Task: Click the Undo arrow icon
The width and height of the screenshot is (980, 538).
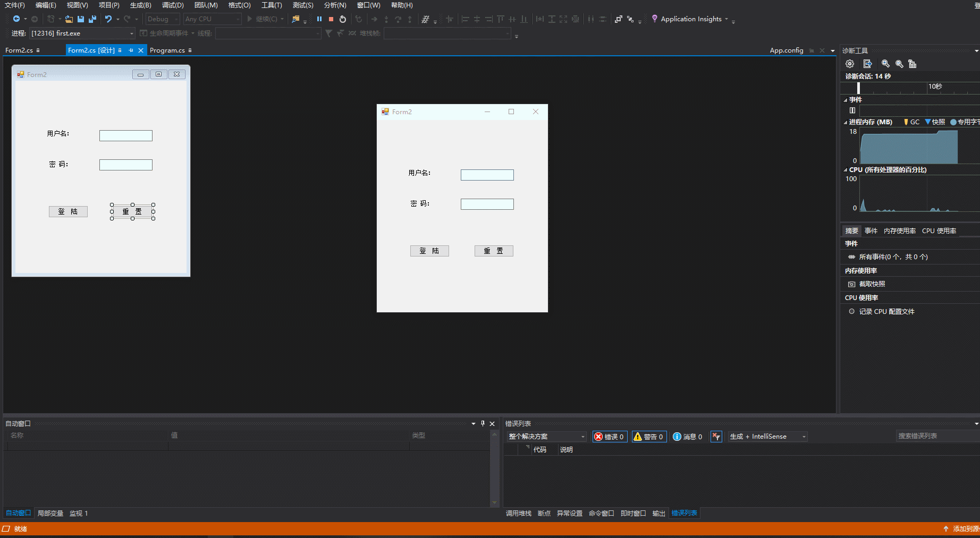Action: coord(108,19)
